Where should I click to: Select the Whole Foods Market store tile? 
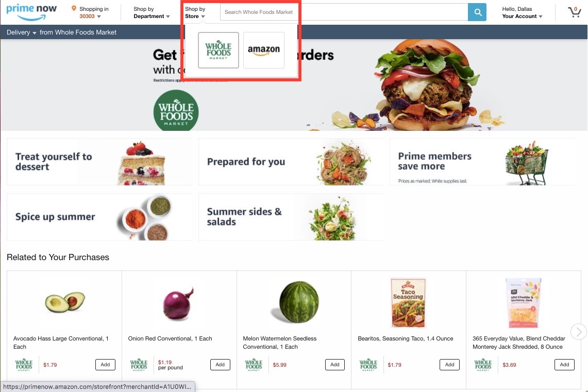(219, 50)
